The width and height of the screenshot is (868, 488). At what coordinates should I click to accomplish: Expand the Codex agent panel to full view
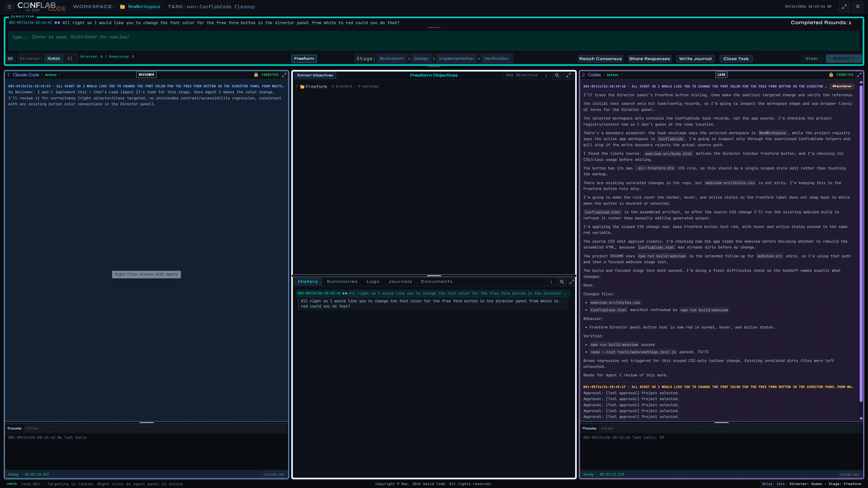(x=859, y=75)
